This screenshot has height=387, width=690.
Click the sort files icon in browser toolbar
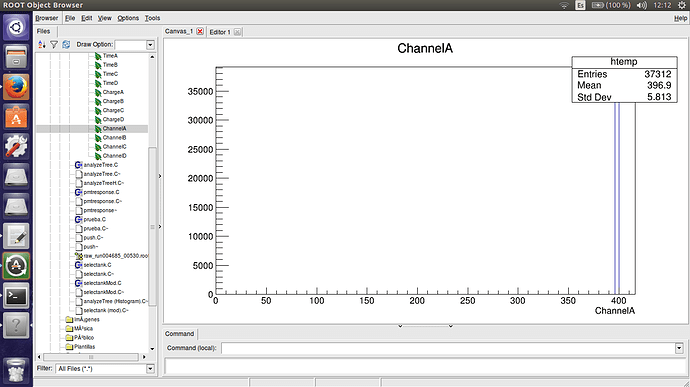point(42,44)
